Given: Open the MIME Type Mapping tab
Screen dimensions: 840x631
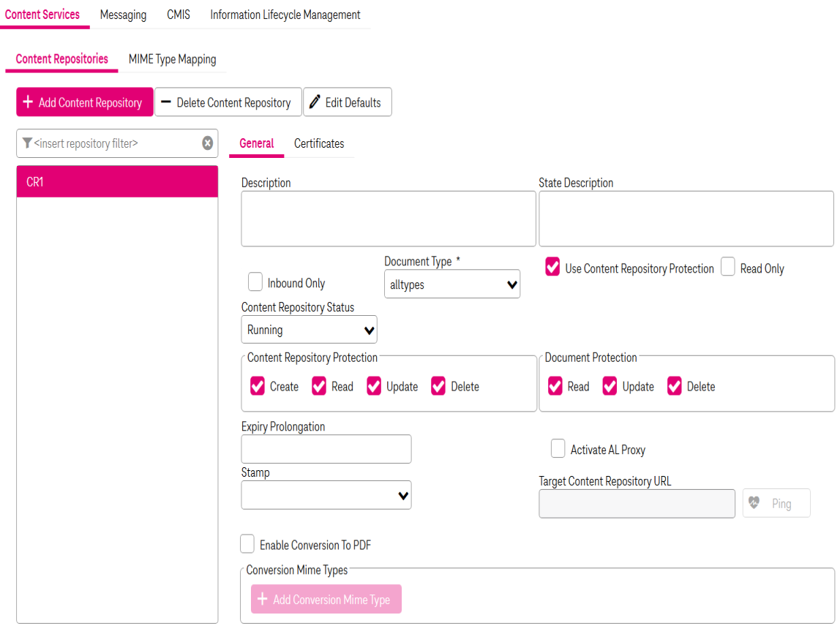Looking at the screenshot, I should [x=172, y=59].
